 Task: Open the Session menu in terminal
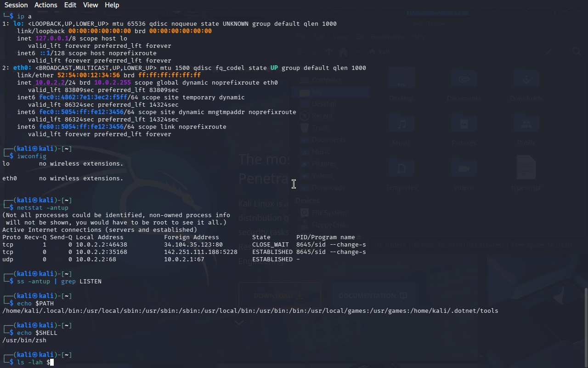pos(16,5)
